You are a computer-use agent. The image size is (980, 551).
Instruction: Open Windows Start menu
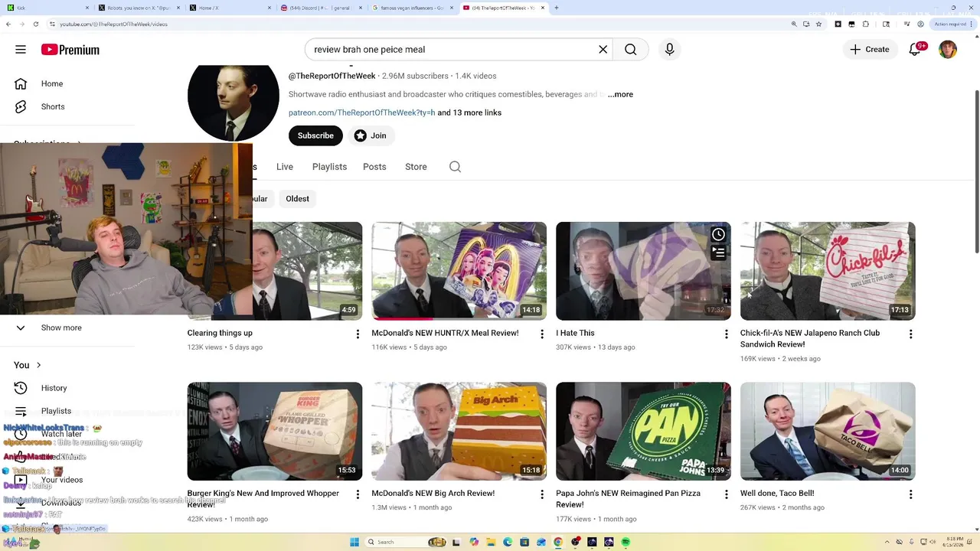[x=354, y=542]
